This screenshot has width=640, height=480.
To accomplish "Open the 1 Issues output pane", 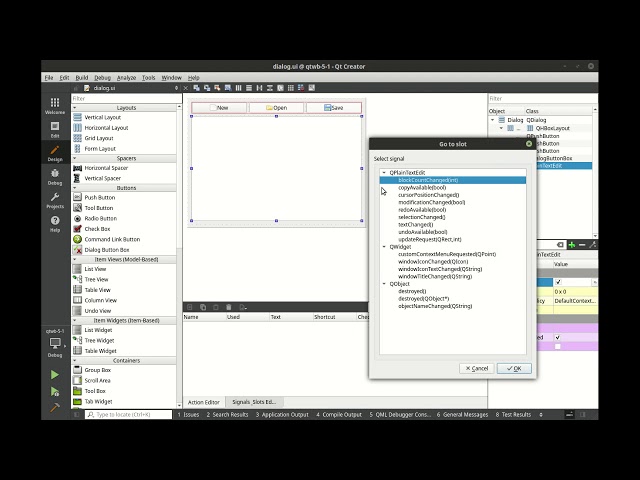I will pyautogui.click(x=188, y=415).
